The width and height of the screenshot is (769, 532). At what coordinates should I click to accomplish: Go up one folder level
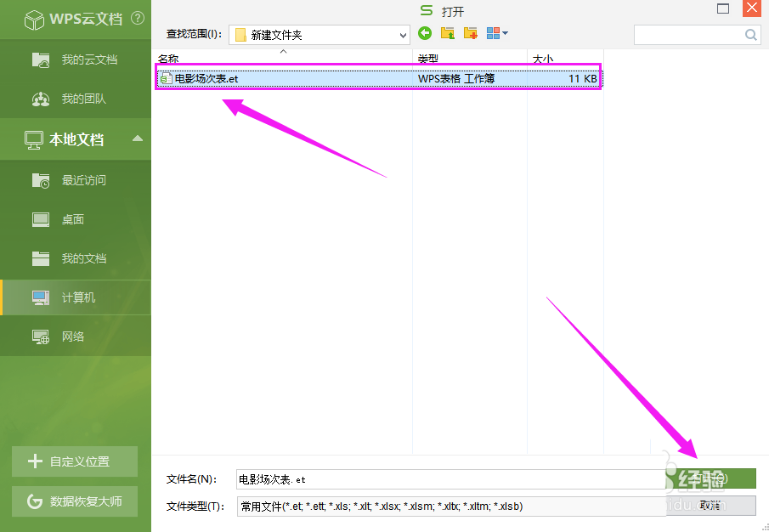[447, 33]
